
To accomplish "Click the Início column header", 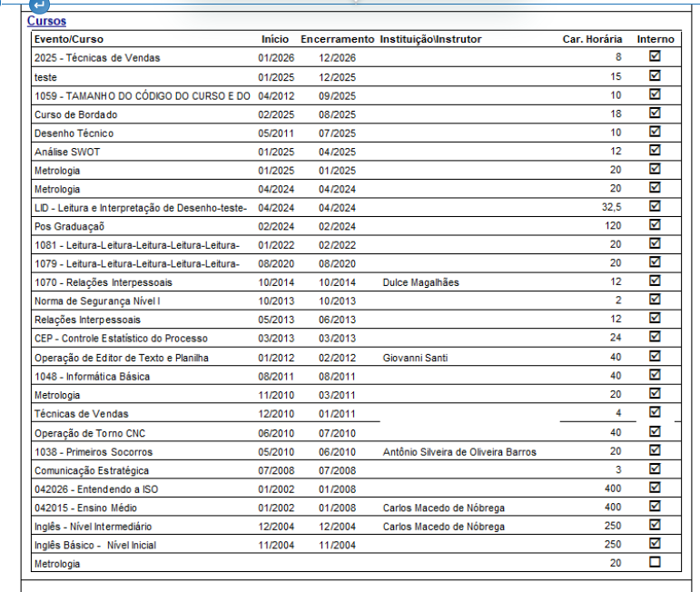I will pos(275,39).
